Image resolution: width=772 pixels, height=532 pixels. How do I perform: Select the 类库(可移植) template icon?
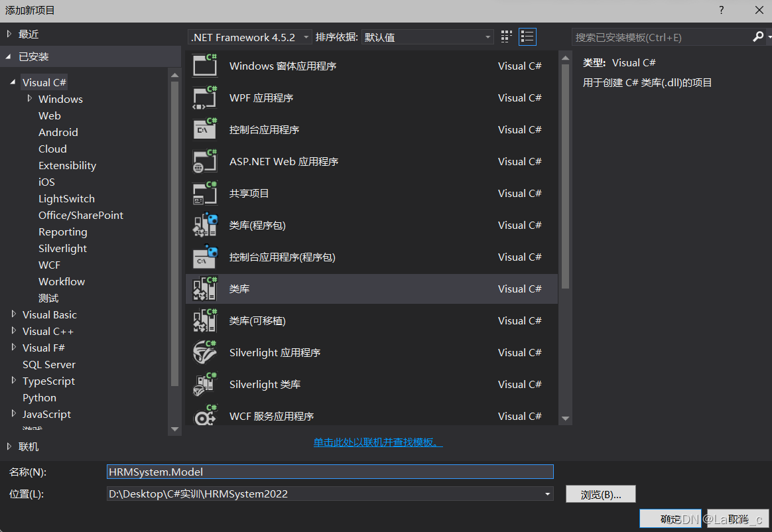[x=205, y=320]
